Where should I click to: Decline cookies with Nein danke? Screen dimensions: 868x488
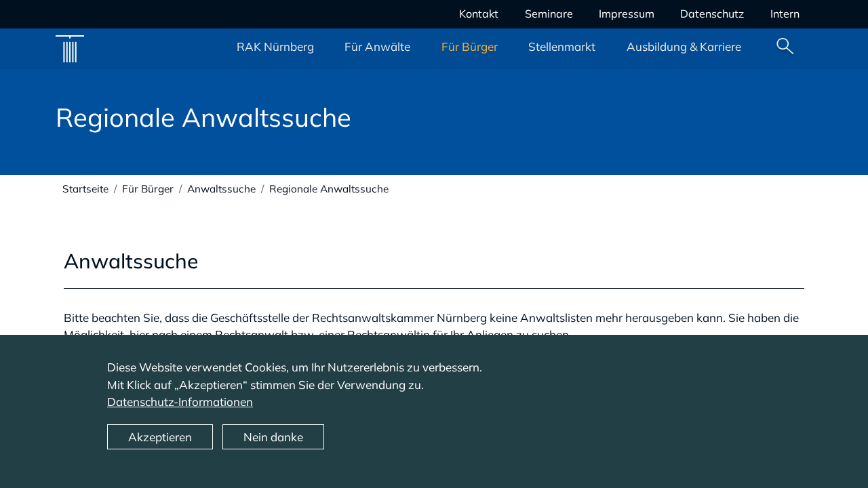click(273, 437)
